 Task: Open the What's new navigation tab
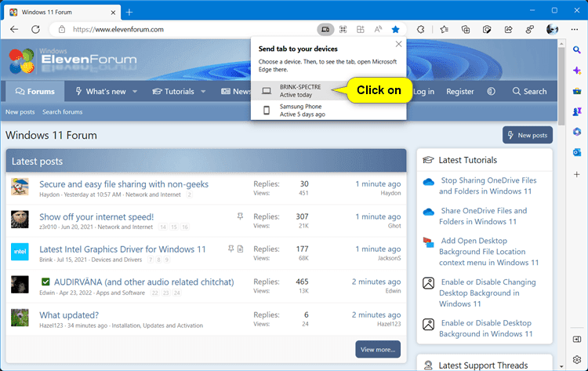click(100, 91)
